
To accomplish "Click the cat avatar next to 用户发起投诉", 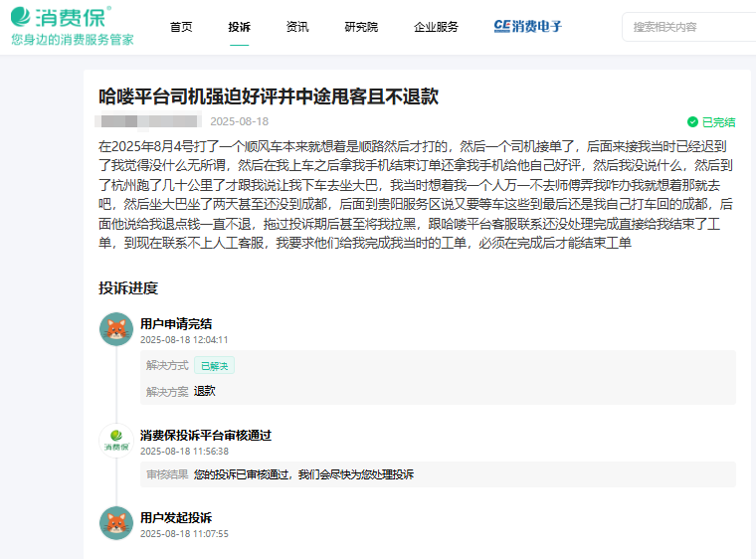I will (116, 523).
